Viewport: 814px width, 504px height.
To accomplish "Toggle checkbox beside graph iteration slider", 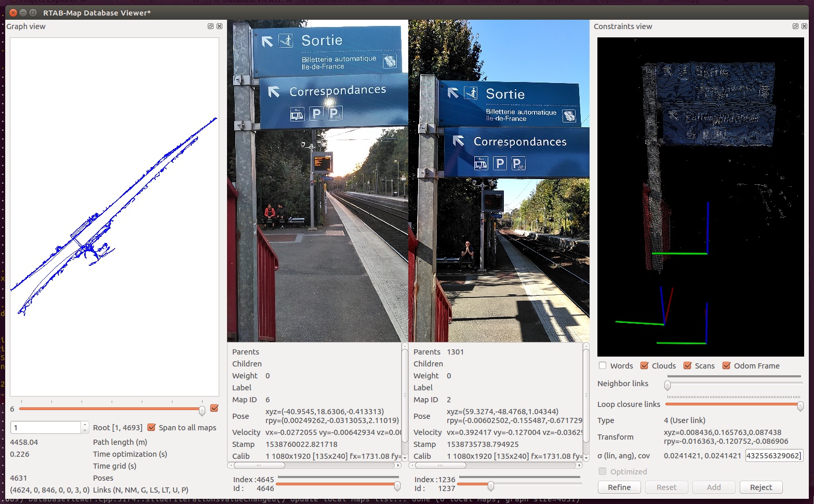I will tap(214, 408).
